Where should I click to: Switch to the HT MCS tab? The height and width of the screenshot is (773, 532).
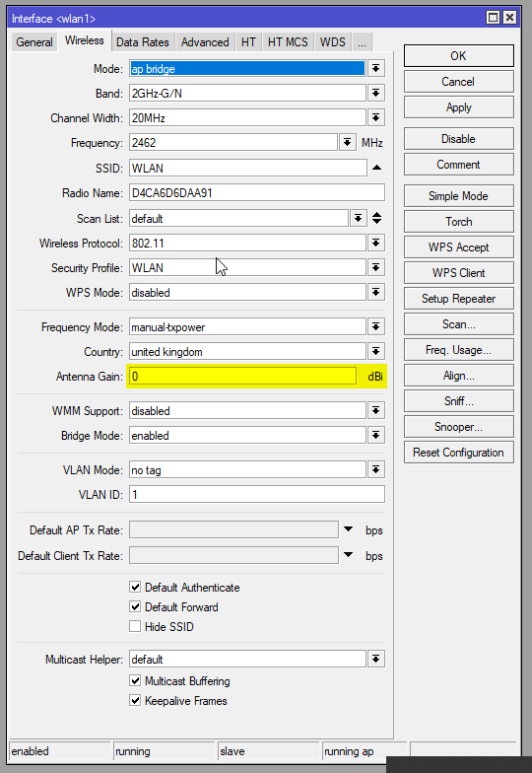(288, 42)
